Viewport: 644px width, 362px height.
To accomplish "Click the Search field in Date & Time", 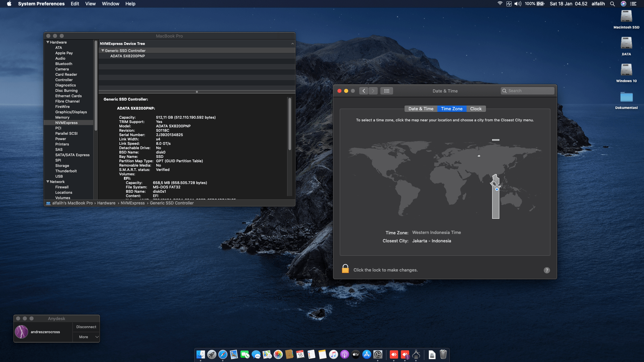I will (x=527, y=91).
